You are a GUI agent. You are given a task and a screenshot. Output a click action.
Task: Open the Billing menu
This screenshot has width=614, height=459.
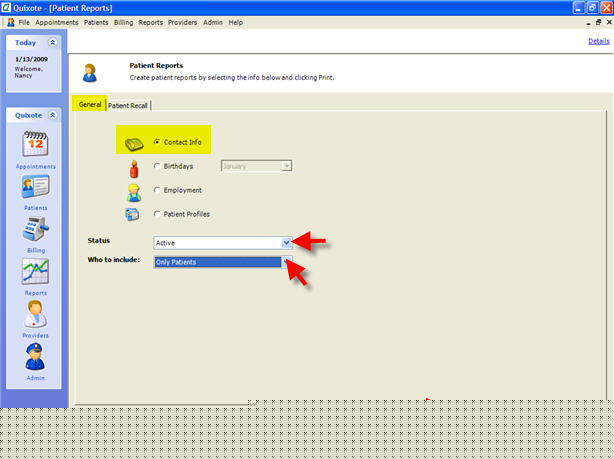123,22
